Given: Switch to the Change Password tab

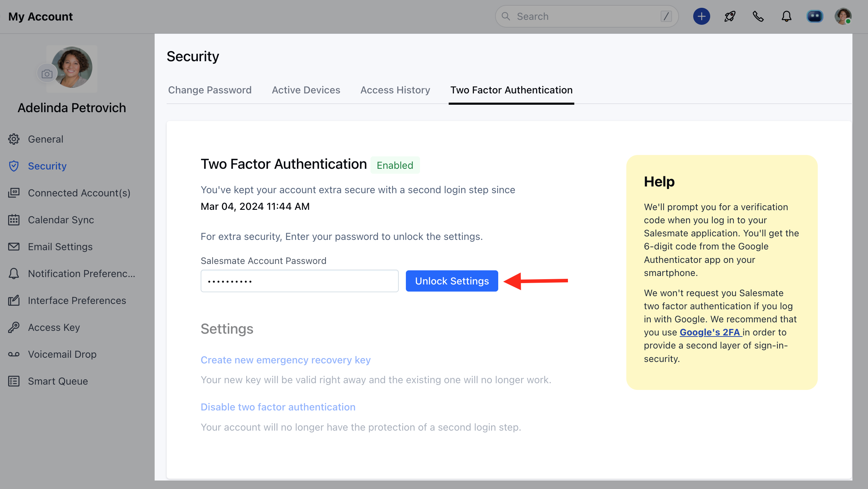Looking at the screenshot, I should point(210,90).
